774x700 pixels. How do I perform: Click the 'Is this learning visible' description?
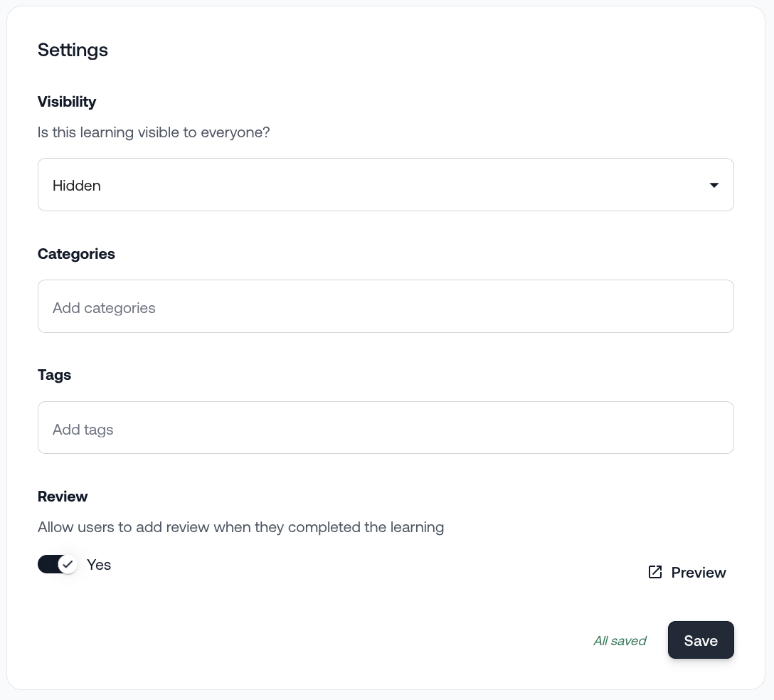(x=154, y=132)
